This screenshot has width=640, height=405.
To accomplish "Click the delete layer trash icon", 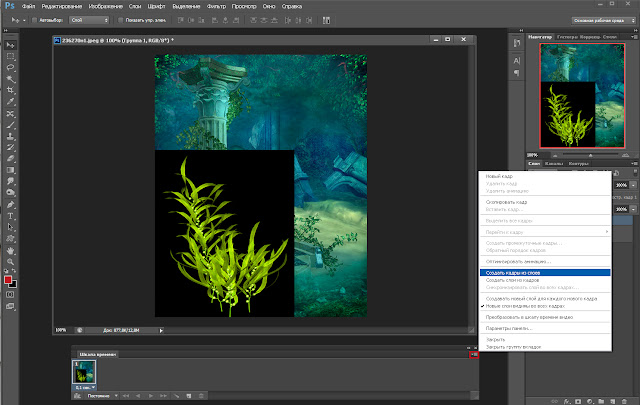I will (624, 401).
